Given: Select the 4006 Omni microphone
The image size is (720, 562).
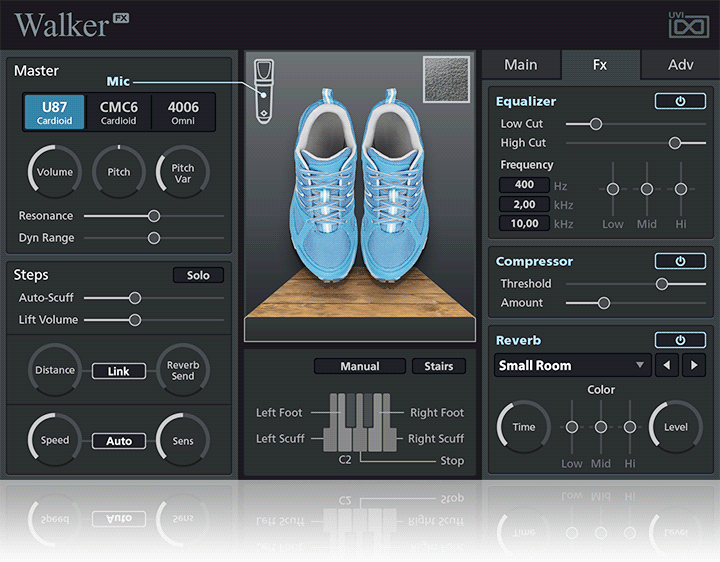Looking at the screenshot, I should [183, 113].
